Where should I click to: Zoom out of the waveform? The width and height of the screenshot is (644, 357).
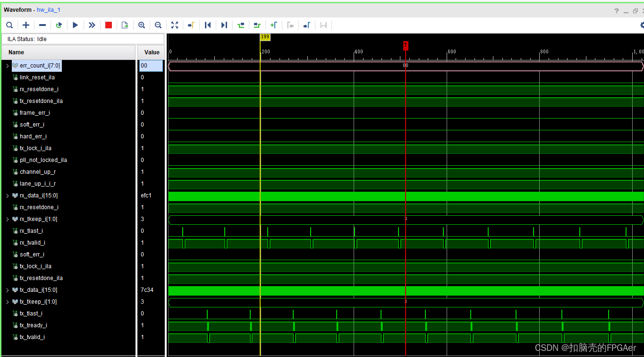click(x=158, y=25)
